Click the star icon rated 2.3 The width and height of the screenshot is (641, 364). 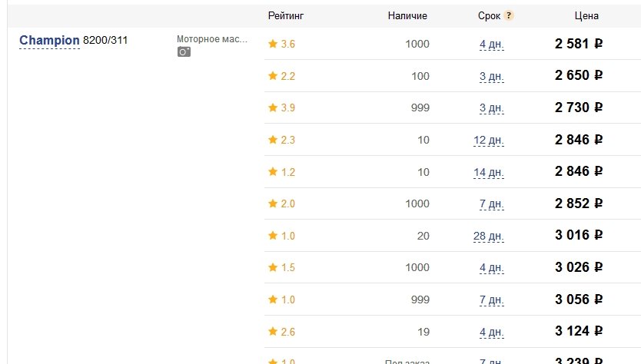[x=273, y=140]
